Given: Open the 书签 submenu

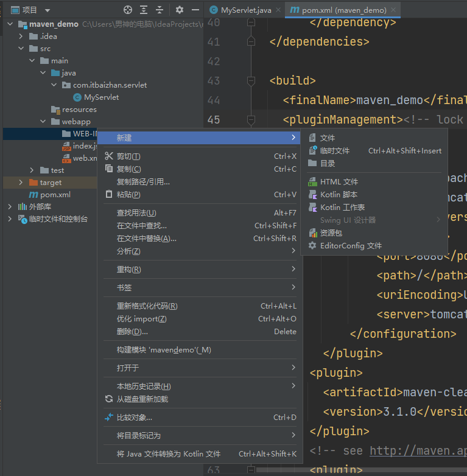Looking at the screenshot, I should point(200,287).
